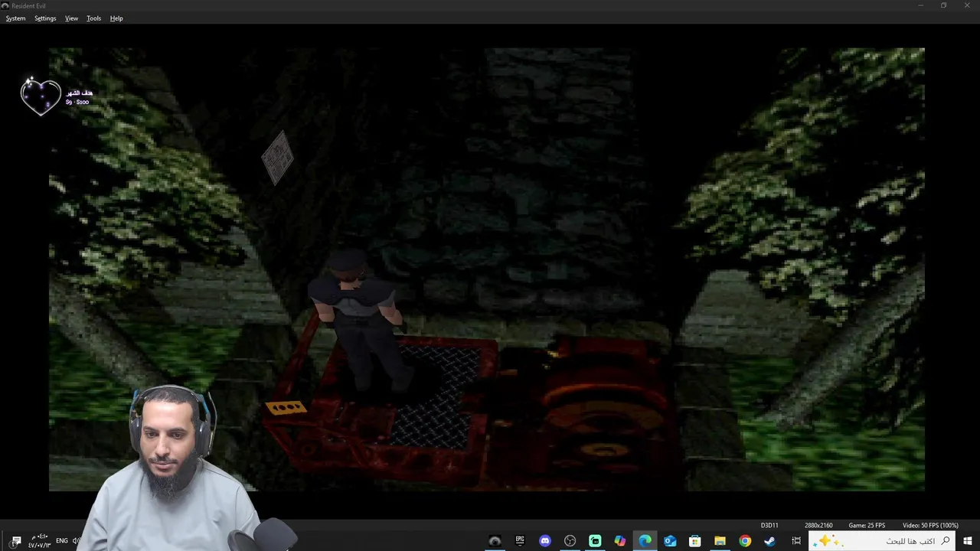Image resolution: width=980 pixels, height=551 pixels.
Task: Click the Game: 25 FPS status
Action: (867, 525)
